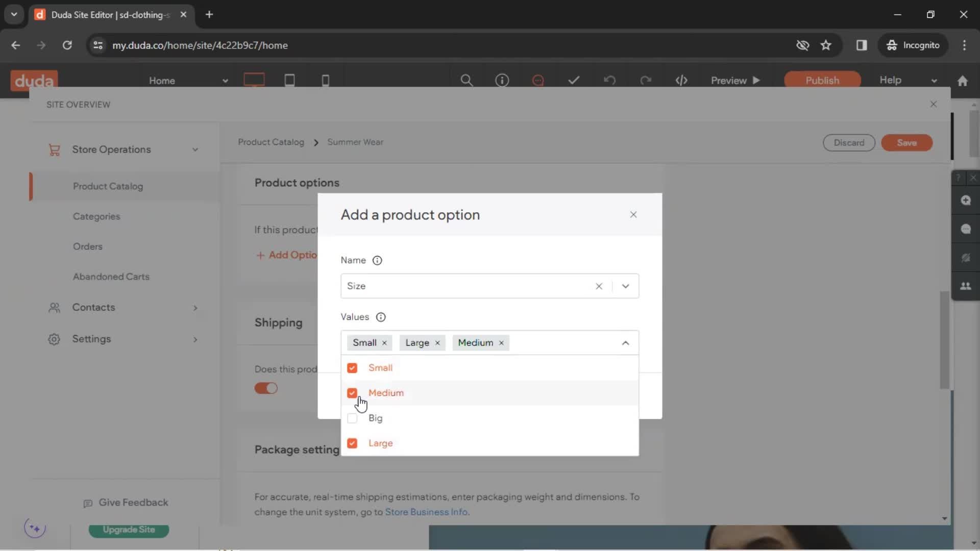Close the Add a product option dialog

pos(633,215)
